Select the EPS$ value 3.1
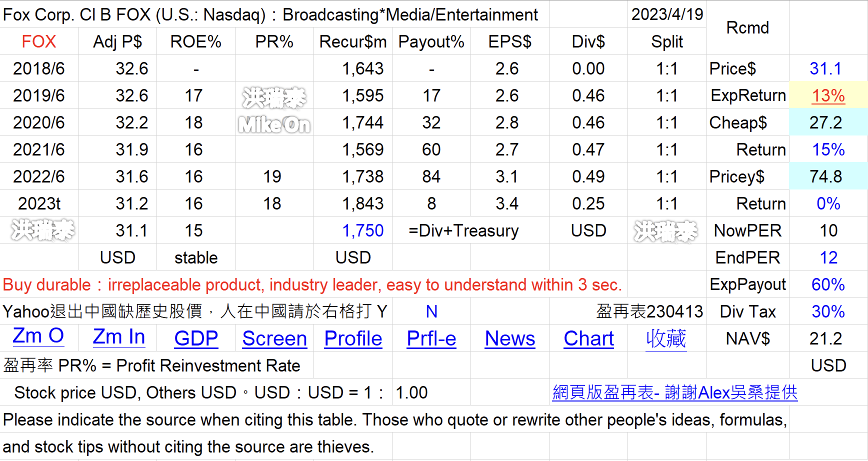 click(507, 176)
